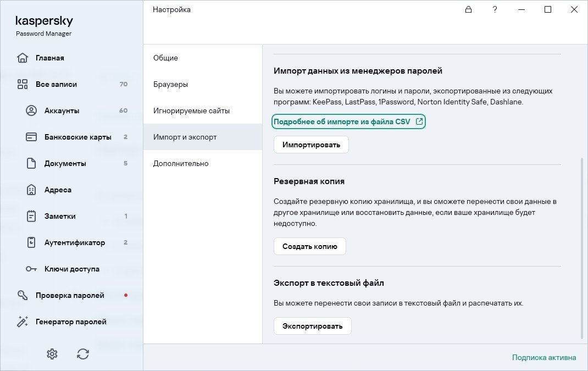Click the count 2 beside Банковские карты

point(126,137)
